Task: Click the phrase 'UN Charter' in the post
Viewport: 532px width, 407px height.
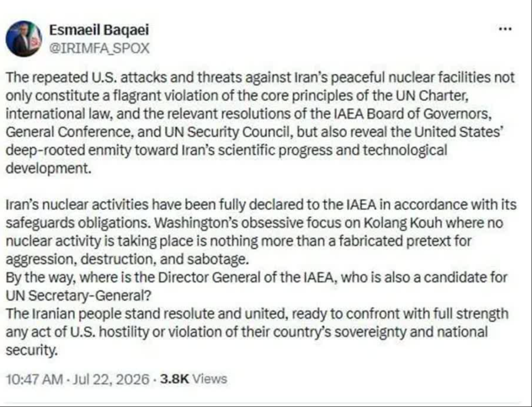Action: 432,96
